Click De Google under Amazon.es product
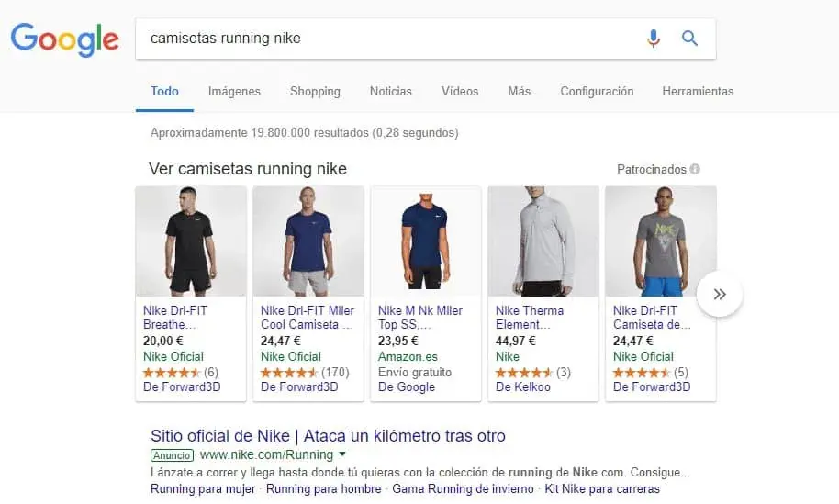The height and width of the screenshot is (504, 839). (x=406, y=386)
